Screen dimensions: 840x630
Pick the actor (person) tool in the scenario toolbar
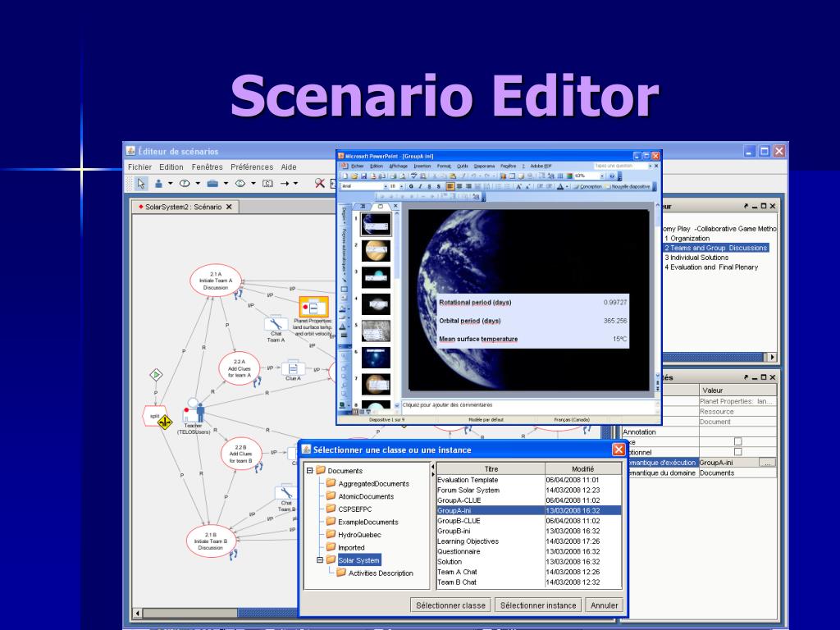[x=158, y=183]
